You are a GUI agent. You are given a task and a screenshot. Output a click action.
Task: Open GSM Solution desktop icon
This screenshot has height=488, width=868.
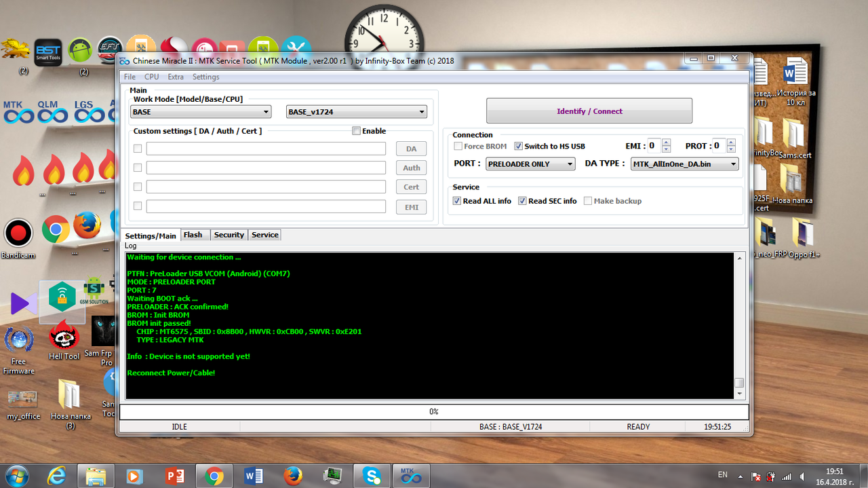coord(94,290)
